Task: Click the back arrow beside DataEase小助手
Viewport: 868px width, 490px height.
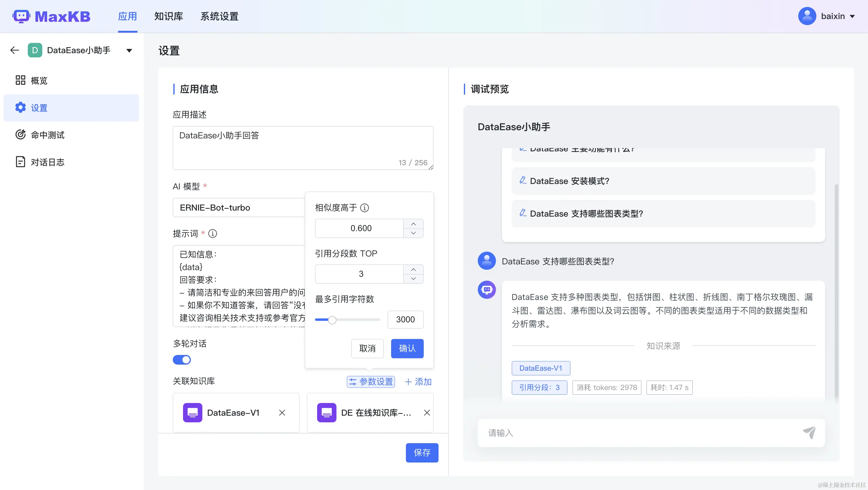Action: [14, 50]
